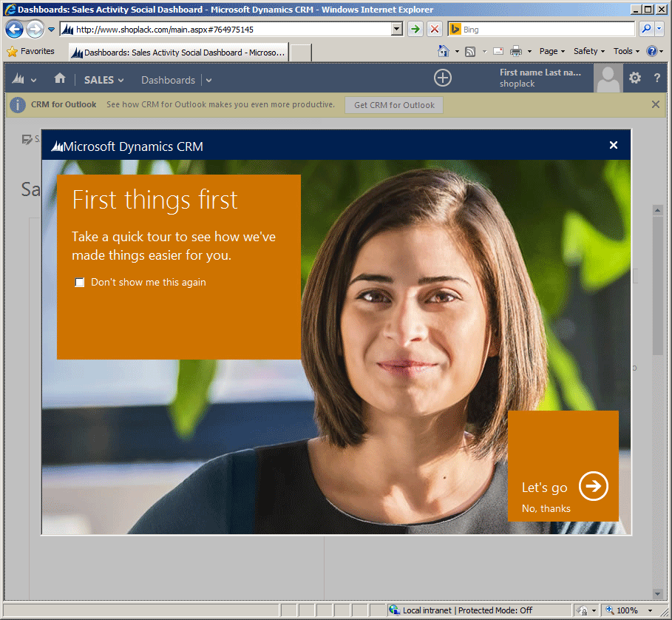Expand the Print options dropdown arrow

tap(530, 52)
